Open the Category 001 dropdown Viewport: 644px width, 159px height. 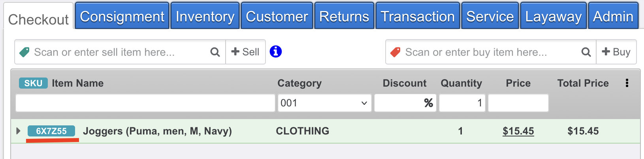tap(324, 103)
